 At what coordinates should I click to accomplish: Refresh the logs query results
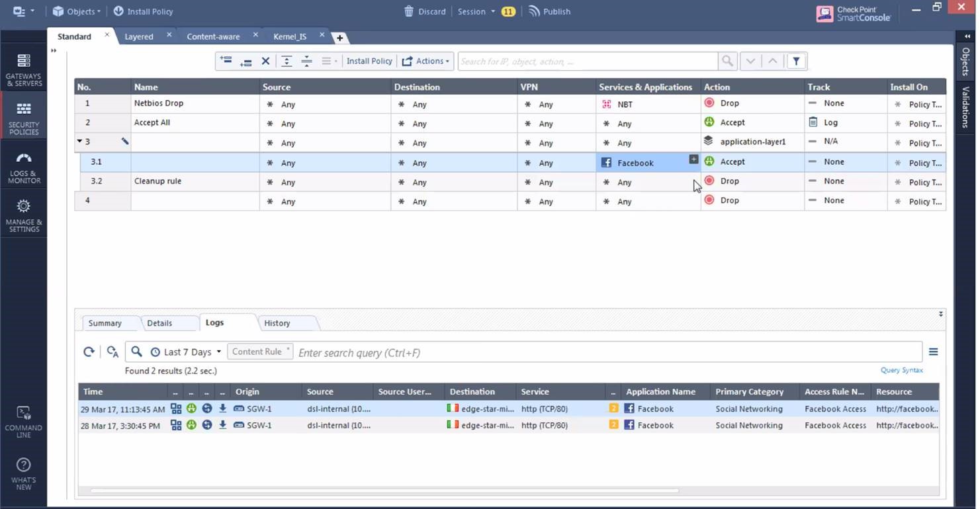tap(89, 352)
